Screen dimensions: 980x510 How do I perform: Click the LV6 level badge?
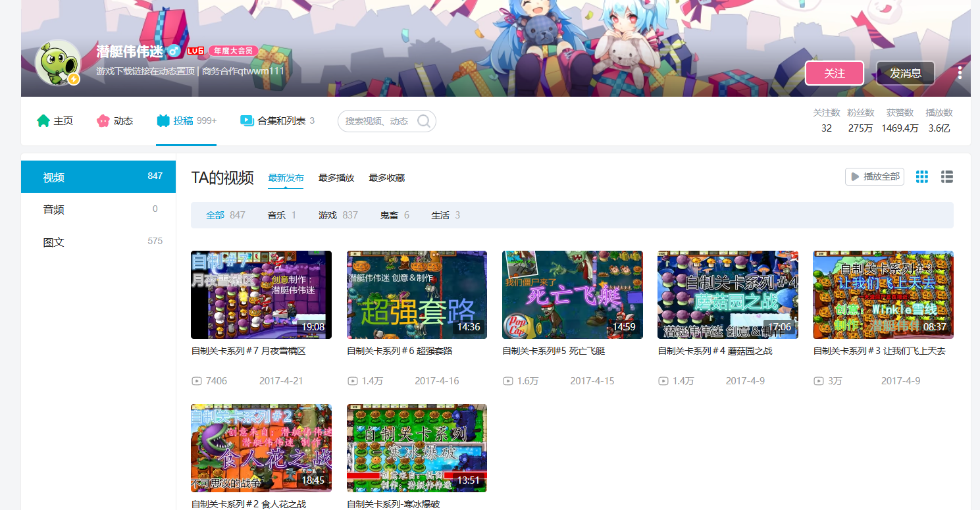(x=195, y=51)
